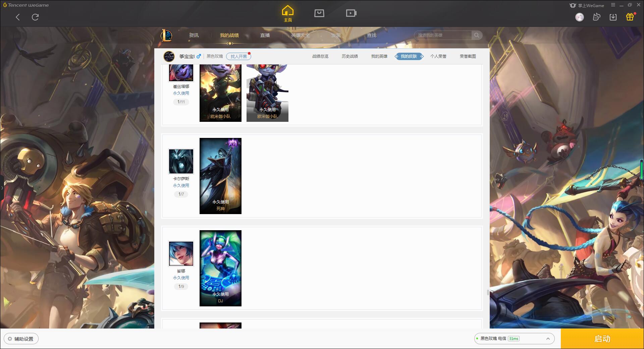Click the 1/7 skin count badge
The image size is (644, 349).
pos(181,194)
